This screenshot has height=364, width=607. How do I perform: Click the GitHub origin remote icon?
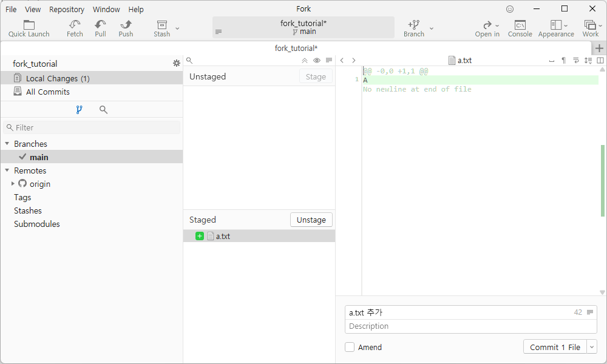22,183
